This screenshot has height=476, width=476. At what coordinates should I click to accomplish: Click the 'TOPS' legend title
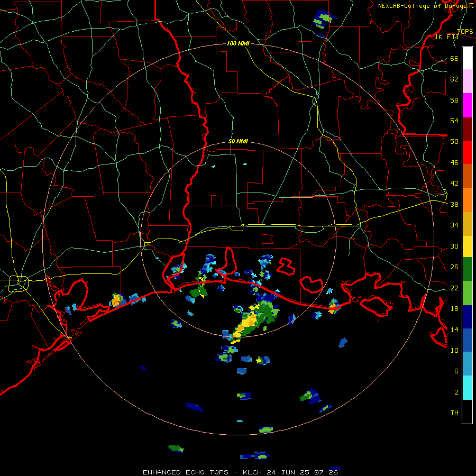(x=465, y=31)
